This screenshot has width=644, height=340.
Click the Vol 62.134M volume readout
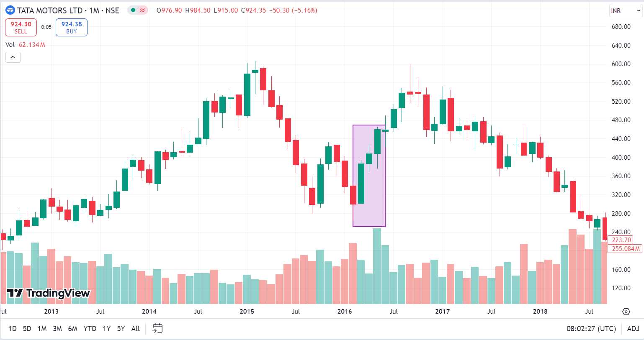[26, 44]
